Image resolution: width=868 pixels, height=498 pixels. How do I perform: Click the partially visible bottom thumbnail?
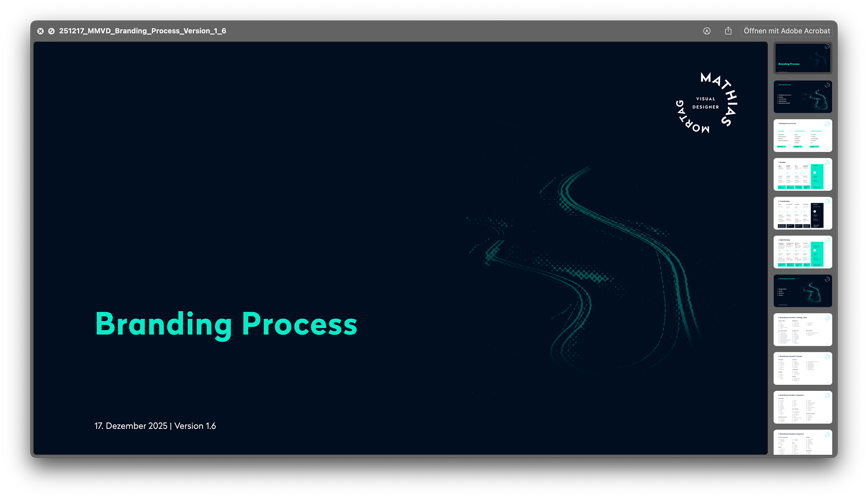[802, 443]
